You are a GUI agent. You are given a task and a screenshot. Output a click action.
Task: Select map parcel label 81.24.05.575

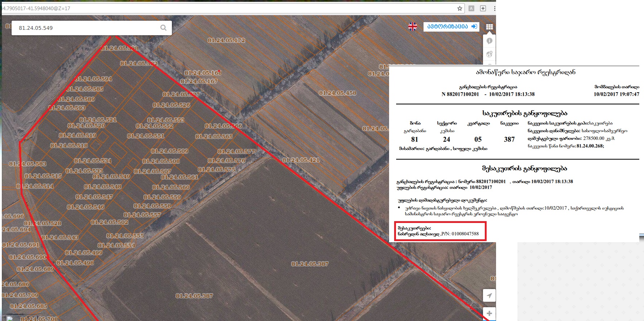tap(216, 170)
